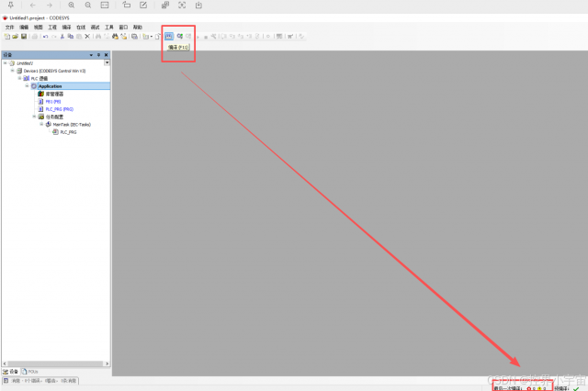Open the 编辑 menu
The image size is (588, 391).
coord(24,27)
